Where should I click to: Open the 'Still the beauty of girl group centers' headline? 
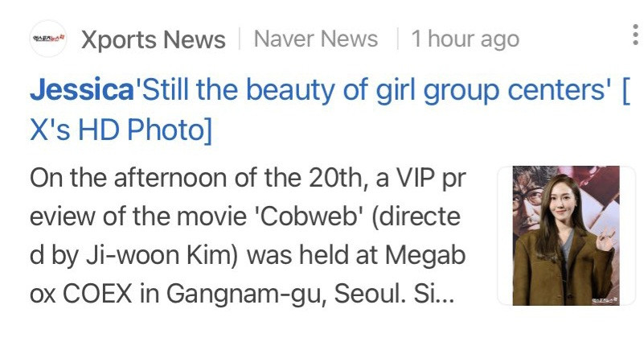pos(372,90)
